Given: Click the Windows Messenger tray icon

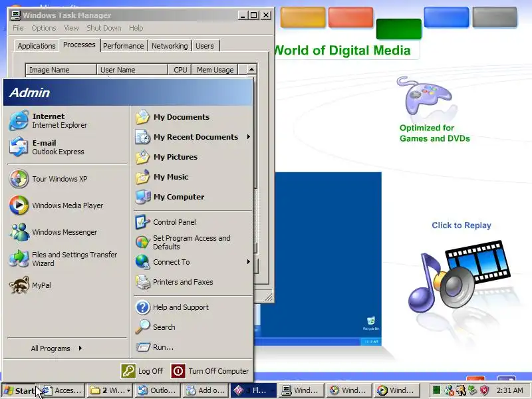Looking at the screenshot, I should pyautogui.click(x=449, y=390).
